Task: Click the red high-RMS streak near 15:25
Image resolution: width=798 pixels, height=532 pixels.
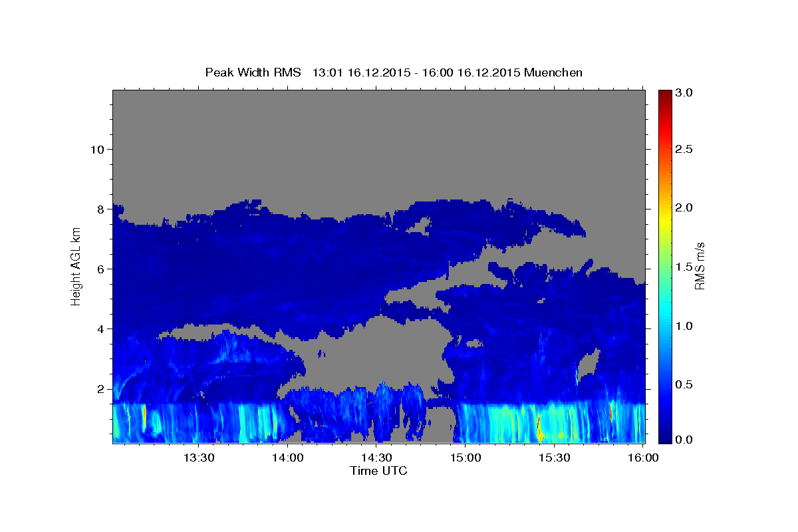Action: (539, 428)
